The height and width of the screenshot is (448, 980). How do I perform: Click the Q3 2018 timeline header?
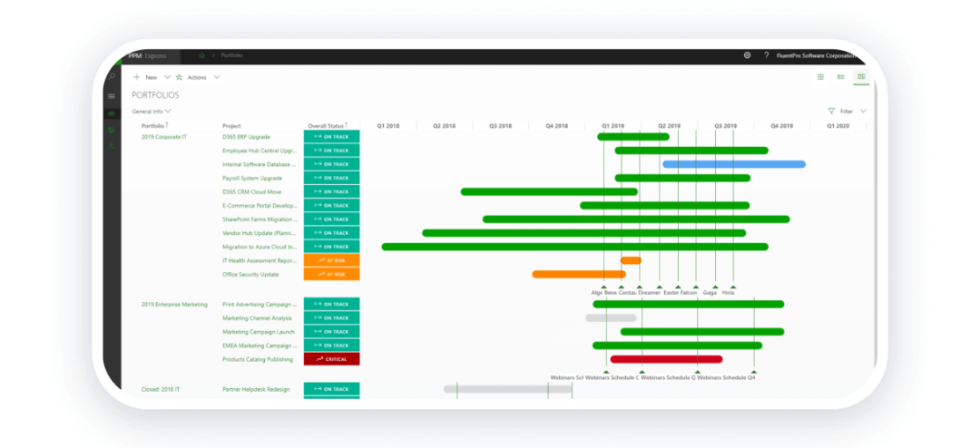[x=501, y=125]
